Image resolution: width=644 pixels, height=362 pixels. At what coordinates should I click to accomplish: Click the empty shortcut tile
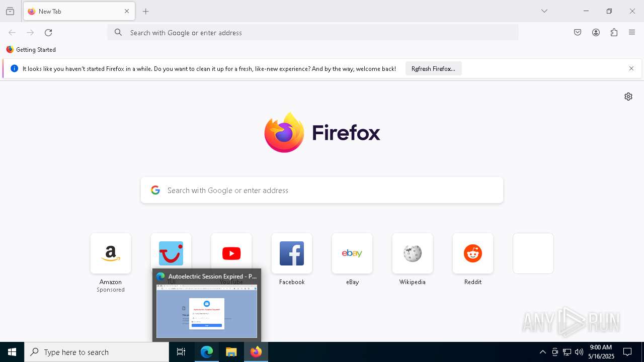click(x=533, y=253)
